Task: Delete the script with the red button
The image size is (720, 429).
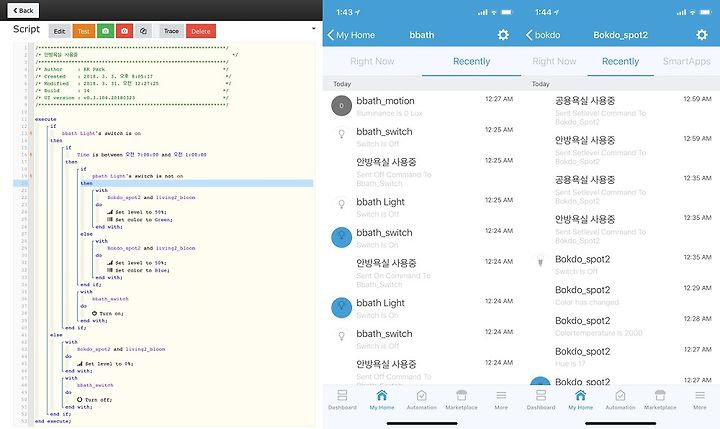Action: point(201,31)
